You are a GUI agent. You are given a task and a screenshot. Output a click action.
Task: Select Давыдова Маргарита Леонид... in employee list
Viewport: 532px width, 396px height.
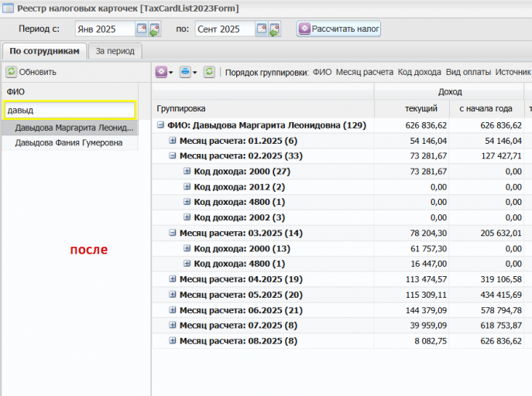[x=70, y=128]
